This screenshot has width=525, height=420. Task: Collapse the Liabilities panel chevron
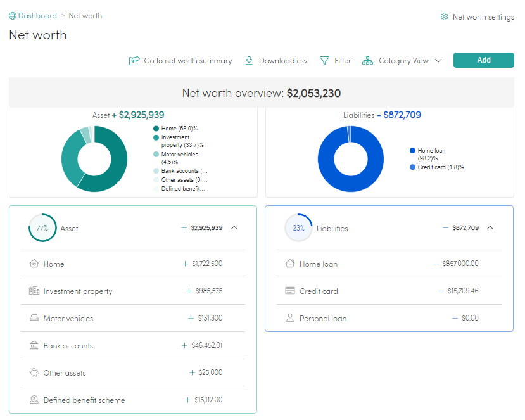click(490, 227)
